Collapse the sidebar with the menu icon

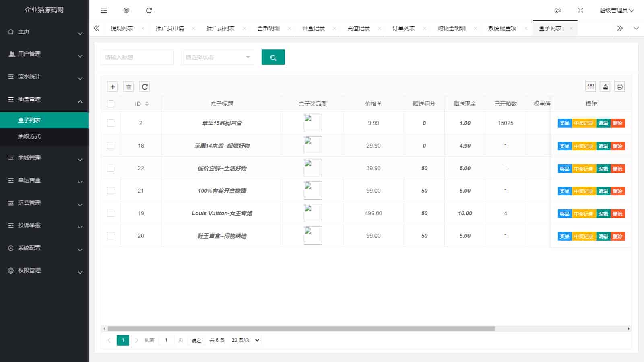pyautogui.click(x=104, y=10)
